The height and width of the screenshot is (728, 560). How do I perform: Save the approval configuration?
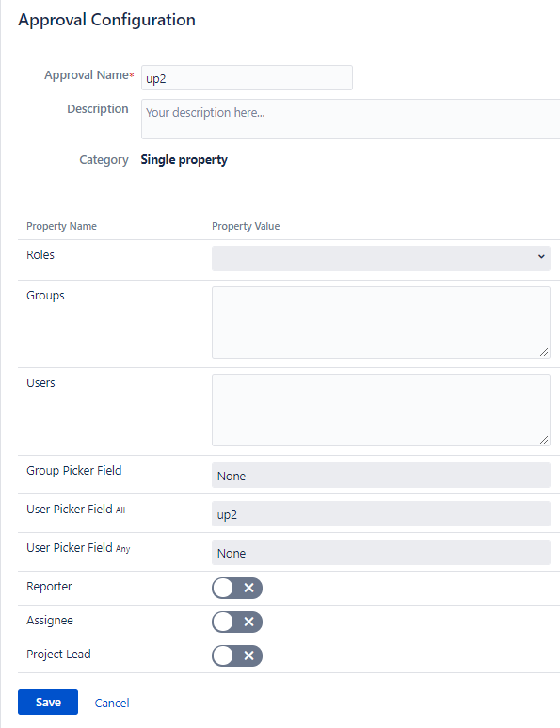point(48,702)
